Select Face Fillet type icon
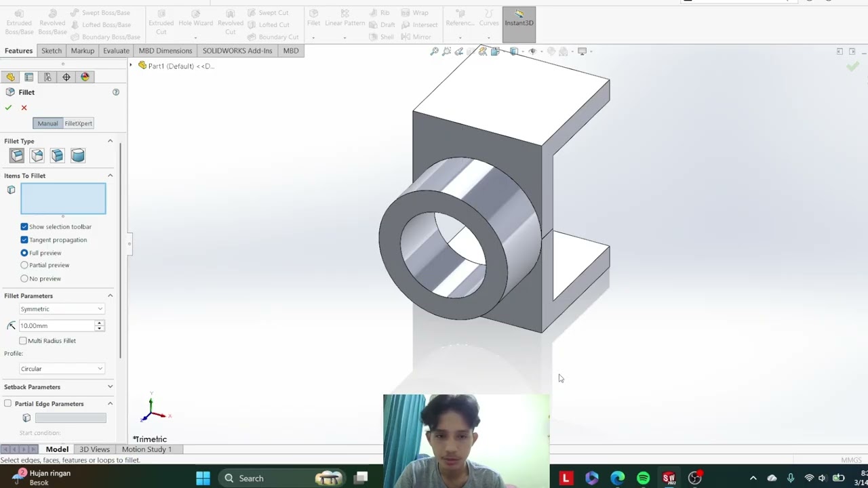The width and height of the screenshot is (868, 488). click(x=58, y=156)
